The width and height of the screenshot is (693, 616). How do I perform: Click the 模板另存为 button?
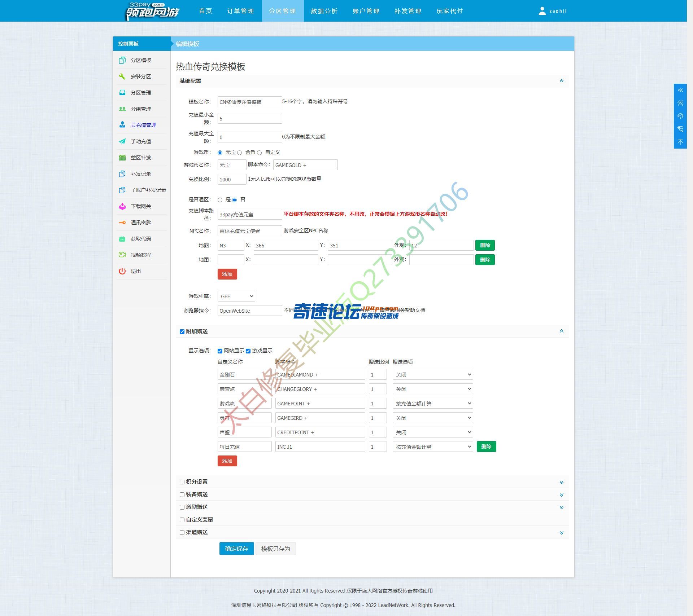pyautogui.click(x=276, y=549)
